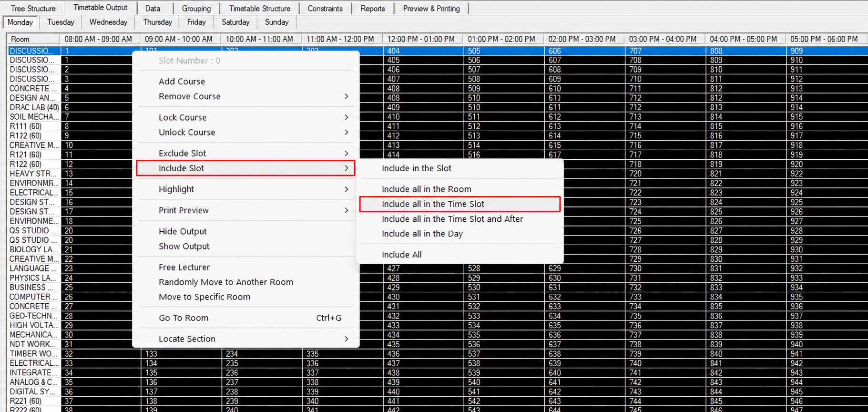Choose Include all in the Day

[460, 234]
